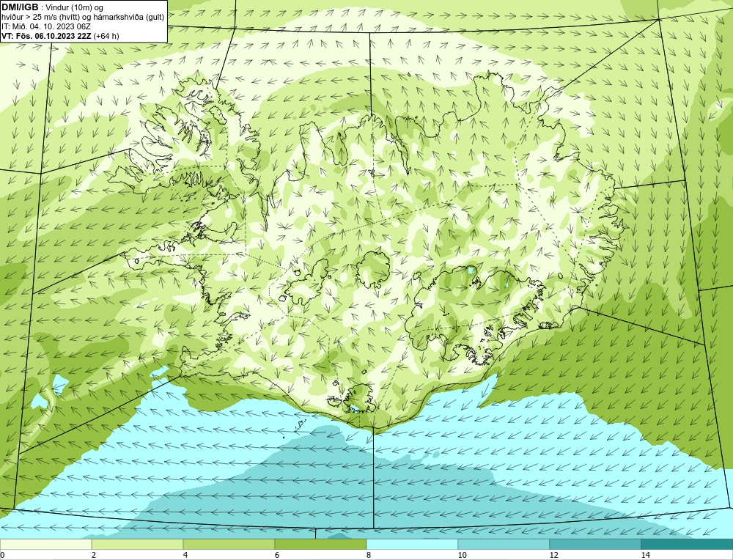Click the legend label '12'
This screenshot has height=560, width=733.
[553, 555]
